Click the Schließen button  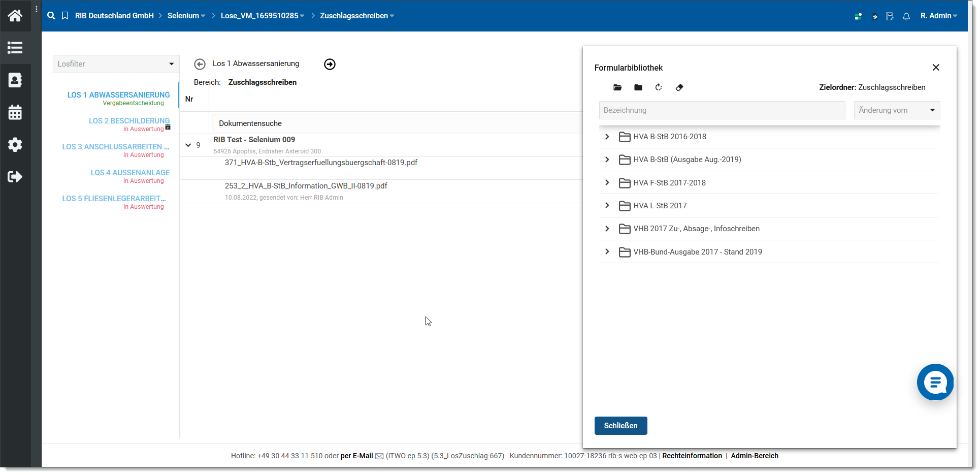[x=620, y=426]
